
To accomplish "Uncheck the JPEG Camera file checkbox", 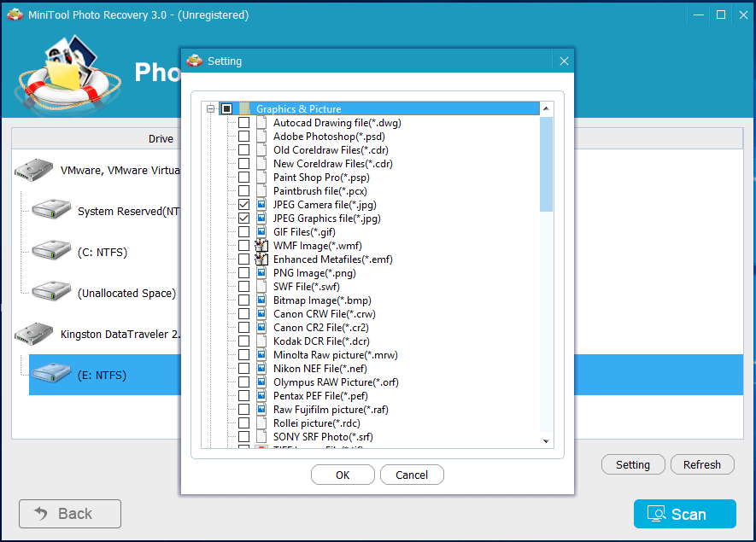I will [244, 205].
